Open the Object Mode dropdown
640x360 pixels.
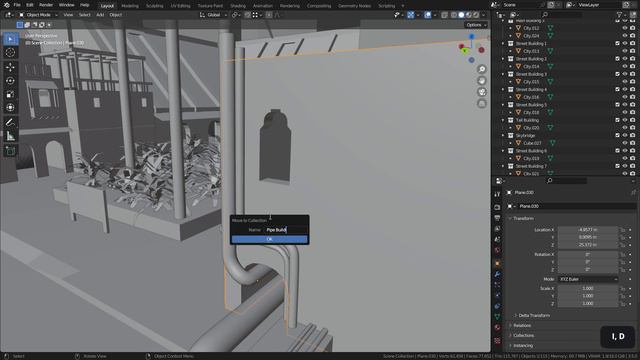click(x=38, y=15)
